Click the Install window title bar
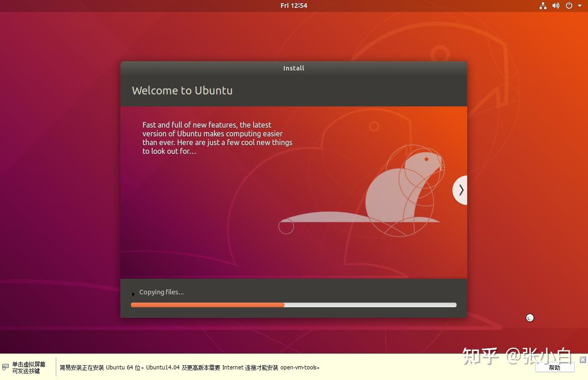Image resolution: width=588 pixels, height=380 pixels. (x=294, y=68)
